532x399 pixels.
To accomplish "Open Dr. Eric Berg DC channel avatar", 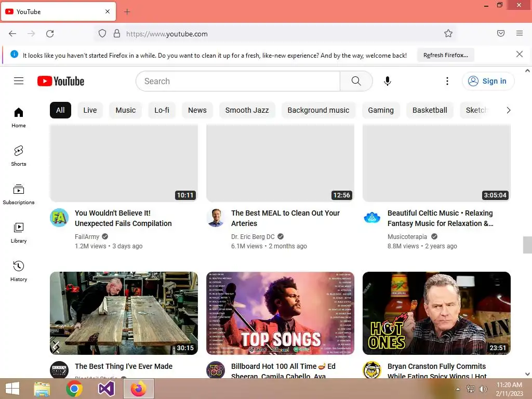I will click(x=216, y=218).
